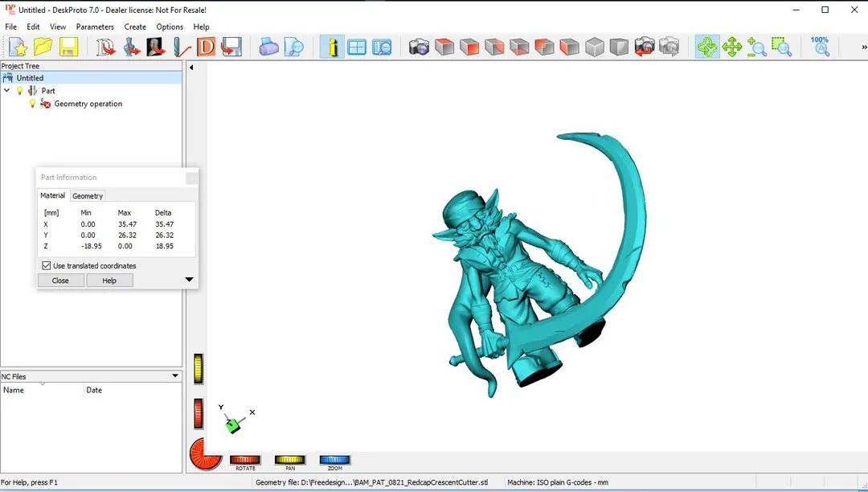Expand Part Information with the black triangle
Screen dimensions: 868x492
pos(189,280)
